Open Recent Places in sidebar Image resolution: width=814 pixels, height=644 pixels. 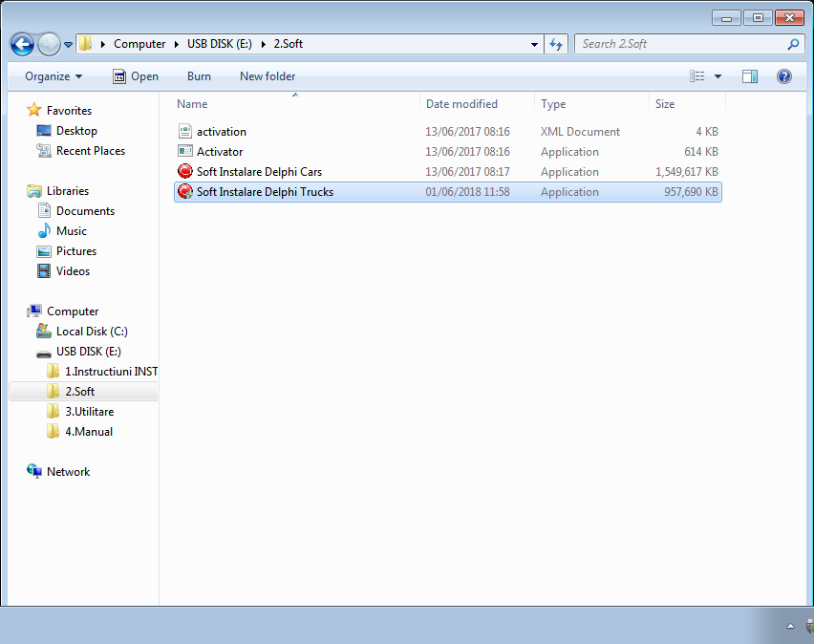click(91, 151)
